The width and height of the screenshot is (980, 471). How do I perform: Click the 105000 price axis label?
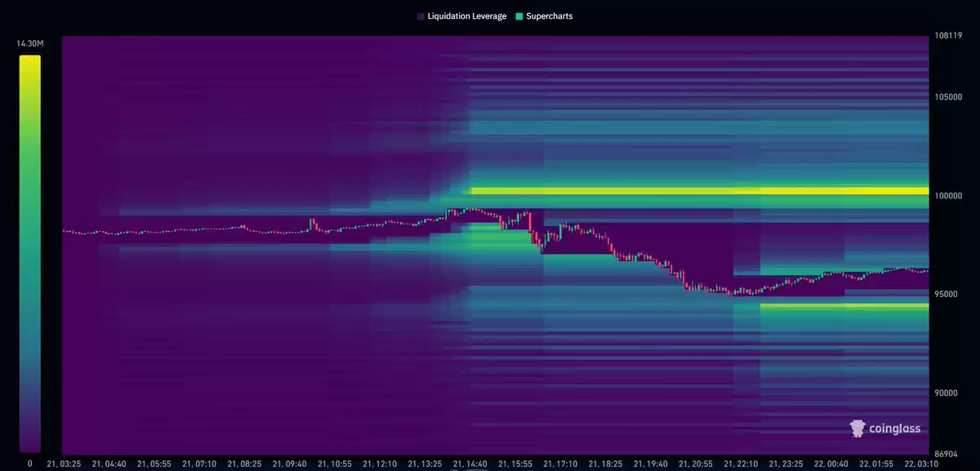pyautogui.click(x=947, y=97)
